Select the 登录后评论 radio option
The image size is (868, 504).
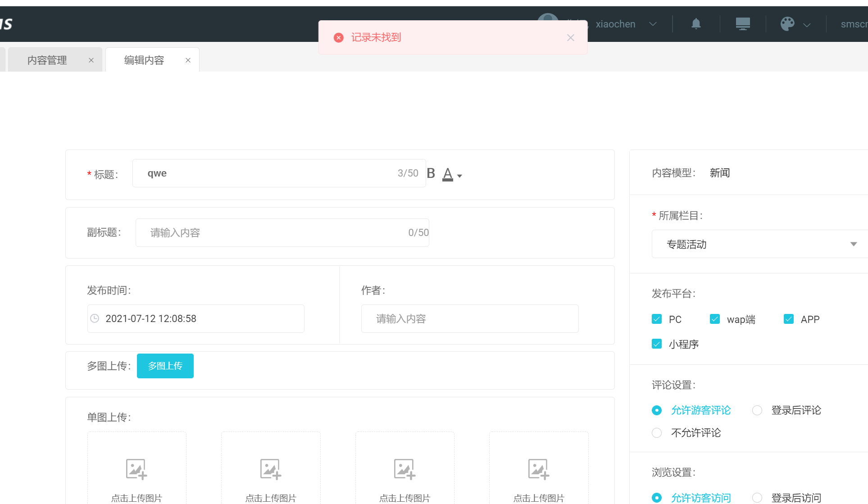coord(757,410)
